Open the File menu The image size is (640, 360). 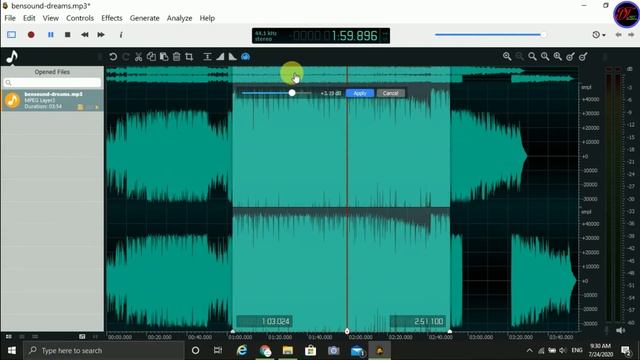[x=10, y=18]
